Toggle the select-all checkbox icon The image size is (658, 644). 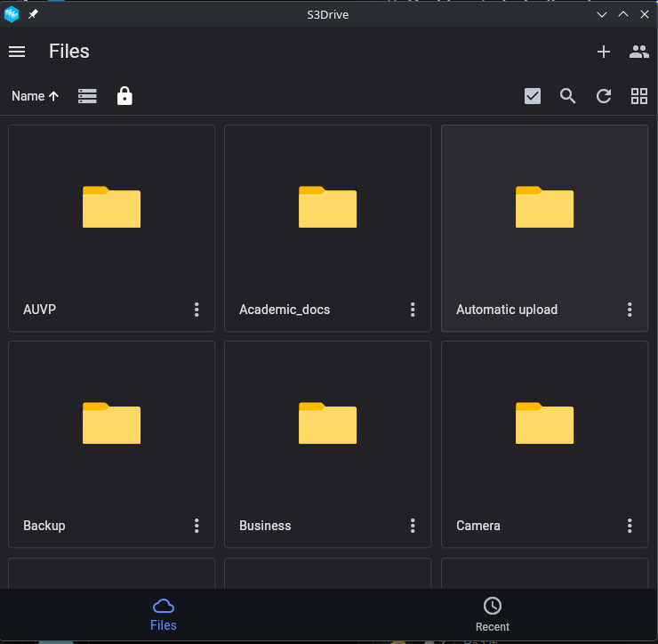[x=533, y=96]
